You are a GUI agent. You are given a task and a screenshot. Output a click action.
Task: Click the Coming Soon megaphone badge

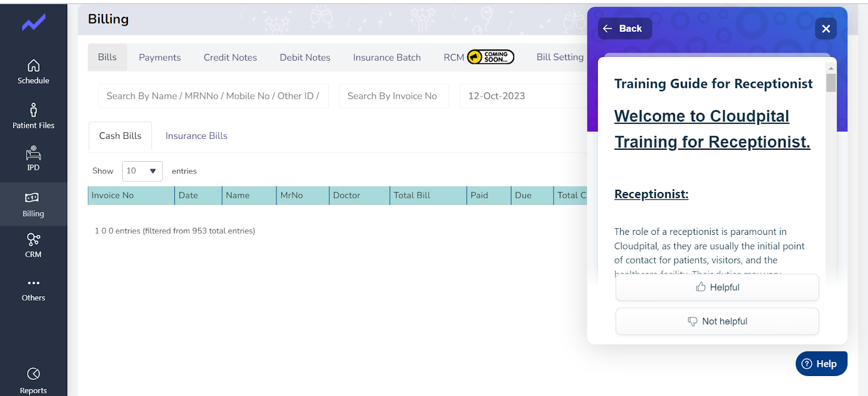(490, 57)
